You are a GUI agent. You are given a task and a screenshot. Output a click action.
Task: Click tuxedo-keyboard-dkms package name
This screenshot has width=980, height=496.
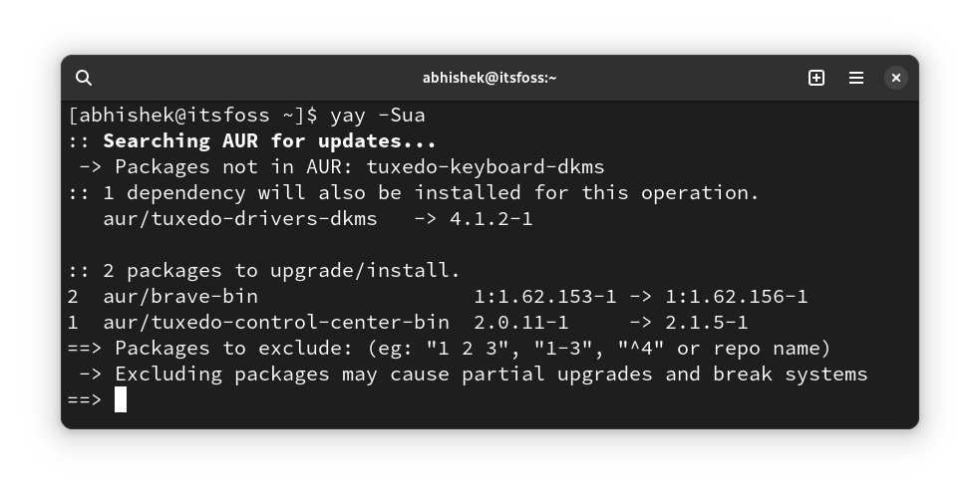pos(486,166)
